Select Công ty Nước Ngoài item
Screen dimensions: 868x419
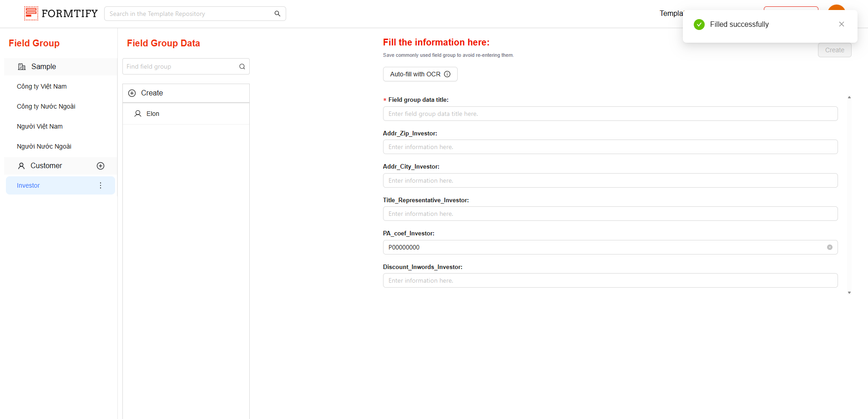[46, 106]
